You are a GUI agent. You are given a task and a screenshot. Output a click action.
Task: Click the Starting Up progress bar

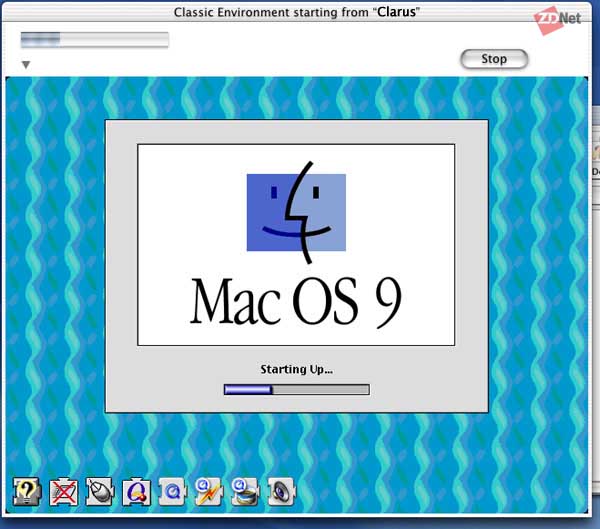pos(297,390)
